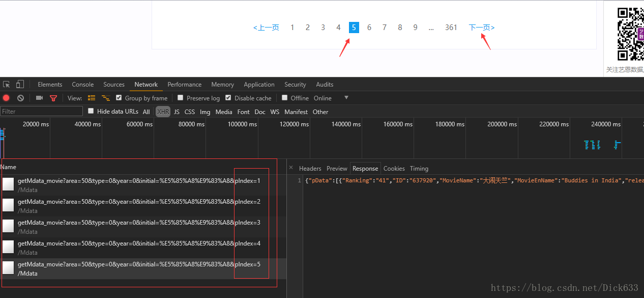This screenshot has height=298, width=644.
Task: Jump to last page 361
Action: 451,28
